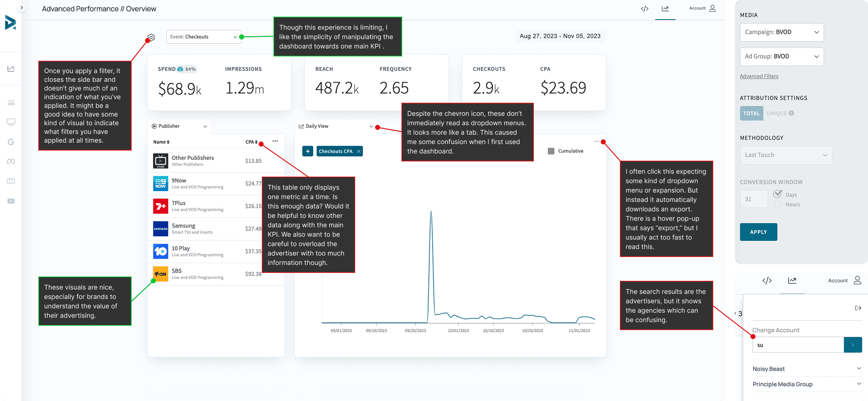The height and width of the screenshot is (401, 868).
Task: Click the chart icon in account panel
Action: [792, 280]
